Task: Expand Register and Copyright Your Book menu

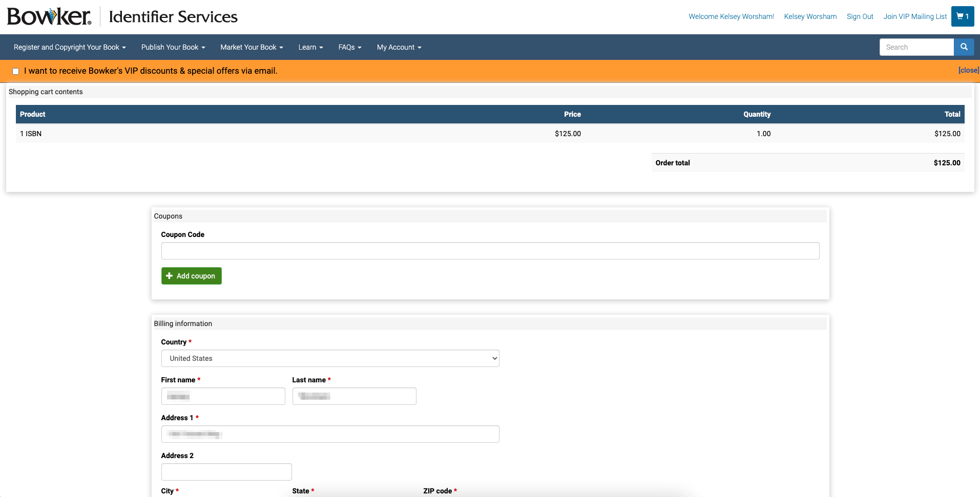Action: [70, 47]
